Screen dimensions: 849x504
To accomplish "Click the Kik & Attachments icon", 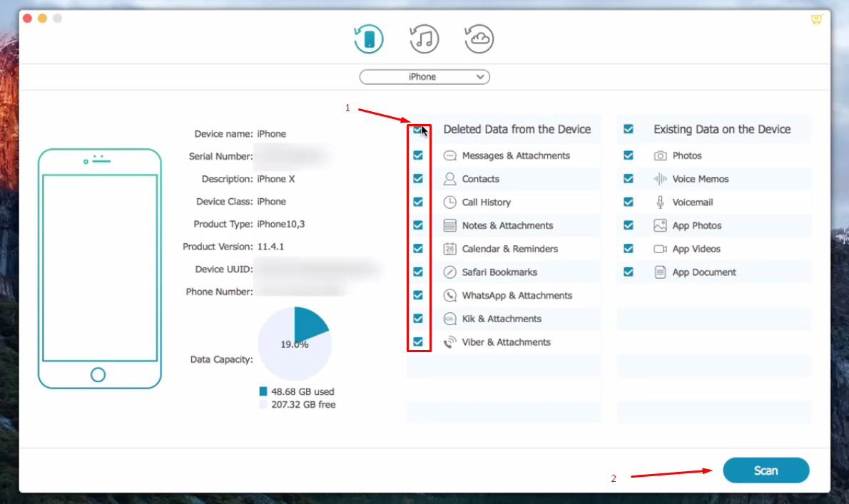I will [x=450, y=319].
